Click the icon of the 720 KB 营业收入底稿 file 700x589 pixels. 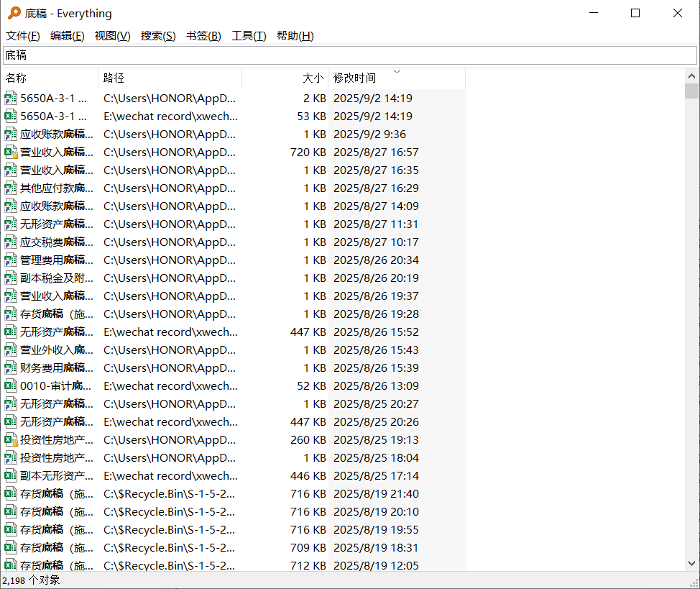(x=11, y=152)
